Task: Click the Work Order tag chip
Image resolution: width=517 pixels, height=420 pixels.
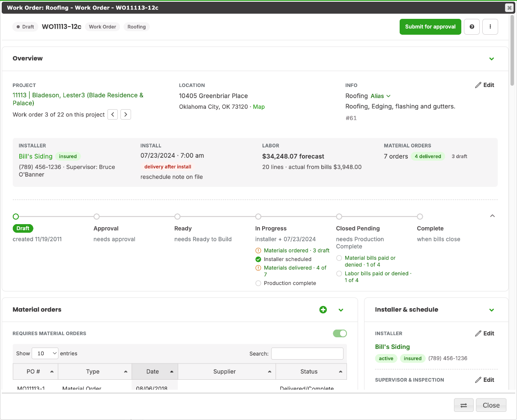Action: point(102,27)
